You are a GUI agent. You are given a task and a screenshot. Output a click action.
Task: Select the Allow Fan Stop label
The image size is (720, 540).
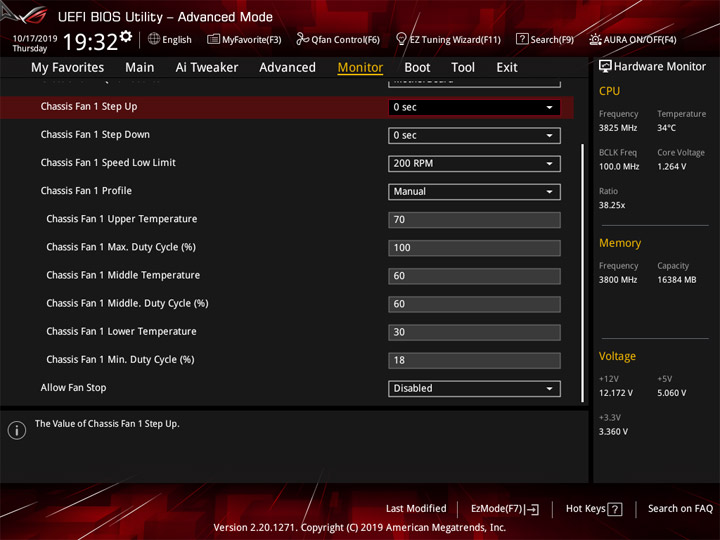(x=73, y=388)
